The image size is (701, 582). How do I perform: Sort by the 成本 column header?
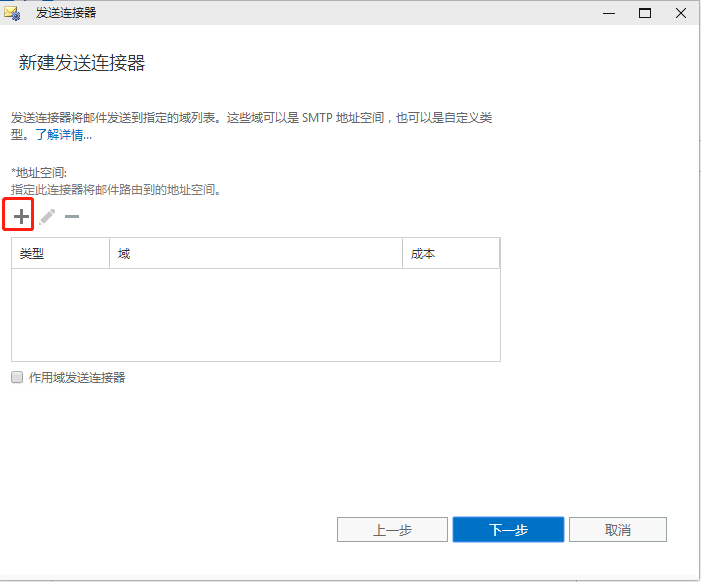click(x=451, y=253)
